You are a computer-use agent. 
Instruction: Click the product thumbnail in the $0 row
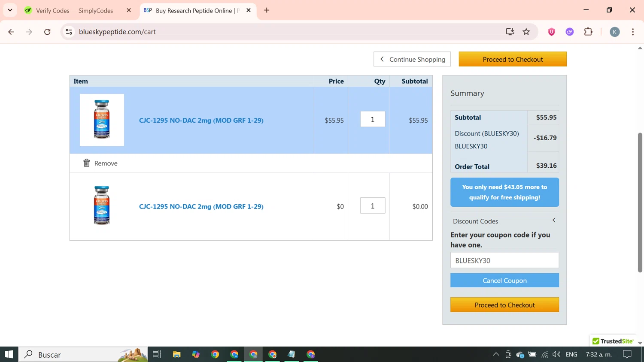coord(102,205)
